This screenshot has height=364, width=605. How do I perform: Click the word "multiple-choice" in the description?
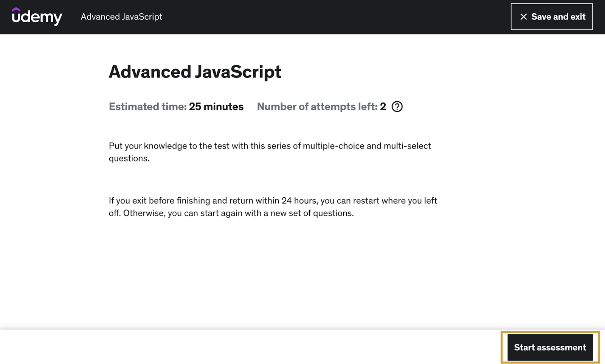pyautogui.click(x=333, y=146)
